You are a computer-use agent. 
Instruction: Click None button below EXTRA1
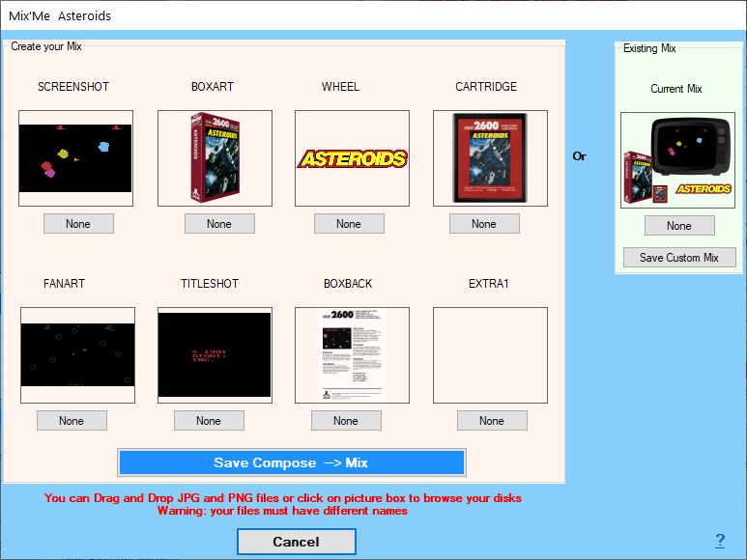tap(492, 421)
